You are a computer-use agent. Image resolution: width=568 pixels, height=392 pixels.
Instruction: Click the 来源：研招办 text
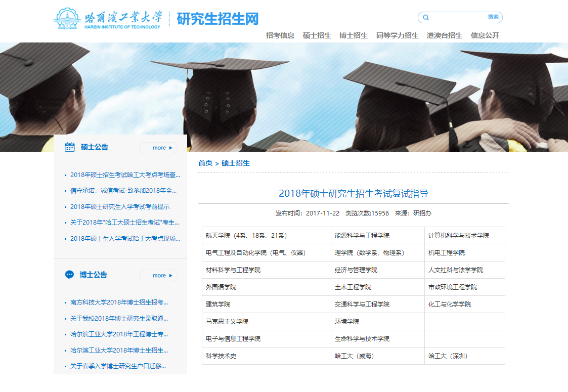[x=413, y=213]
